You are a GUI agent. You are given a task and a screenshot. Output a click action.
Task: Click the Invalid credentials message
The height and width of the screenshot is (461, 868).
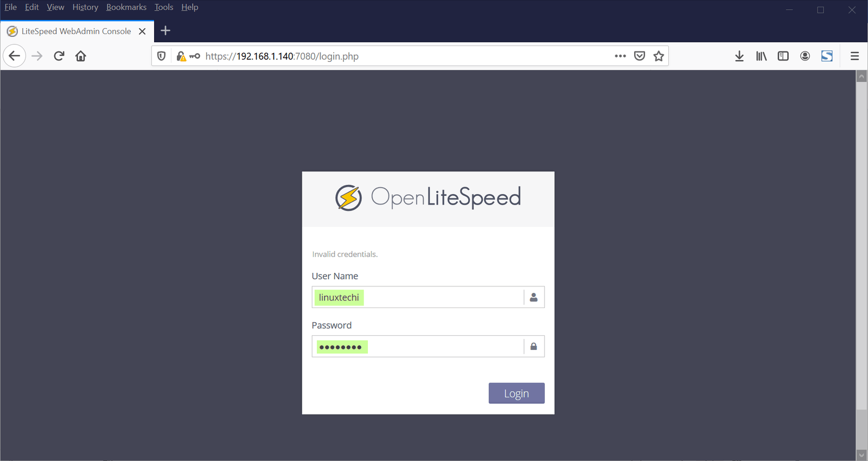[345, 254]
